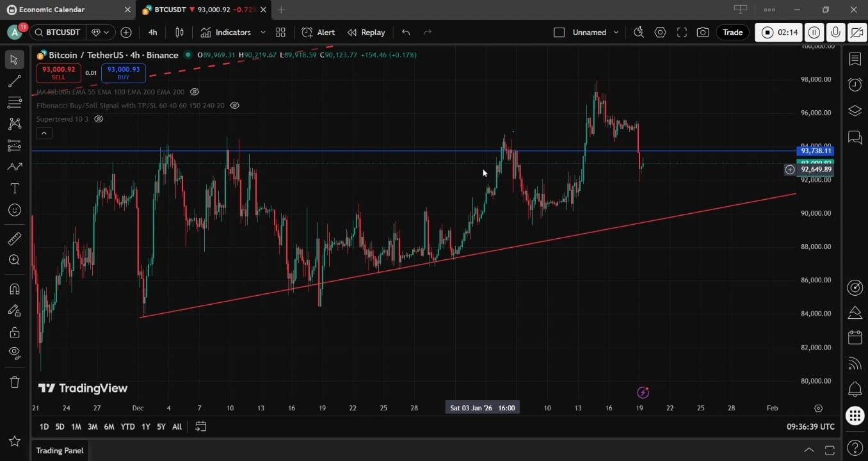Screen dimensions: 868x461
Task: Open quick search in top toolbar
Action: point(639,33)
